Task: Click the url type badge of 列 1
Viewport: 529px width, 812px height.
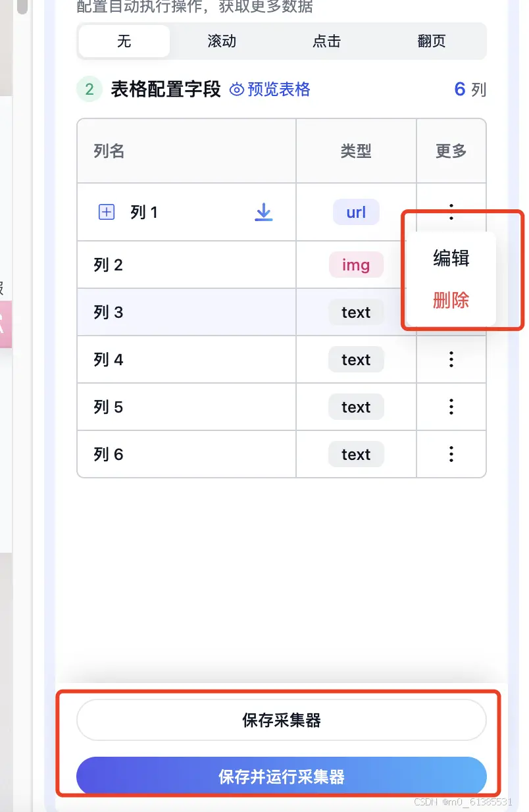Action: (355, 212)
